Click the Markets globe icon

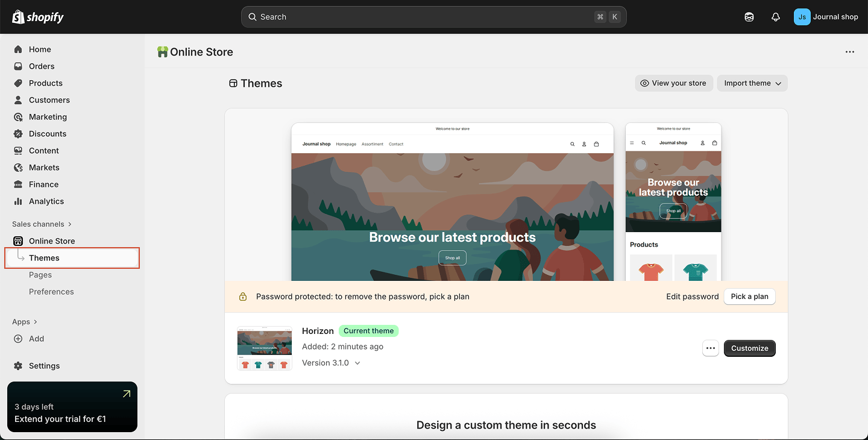pos(18,168)
